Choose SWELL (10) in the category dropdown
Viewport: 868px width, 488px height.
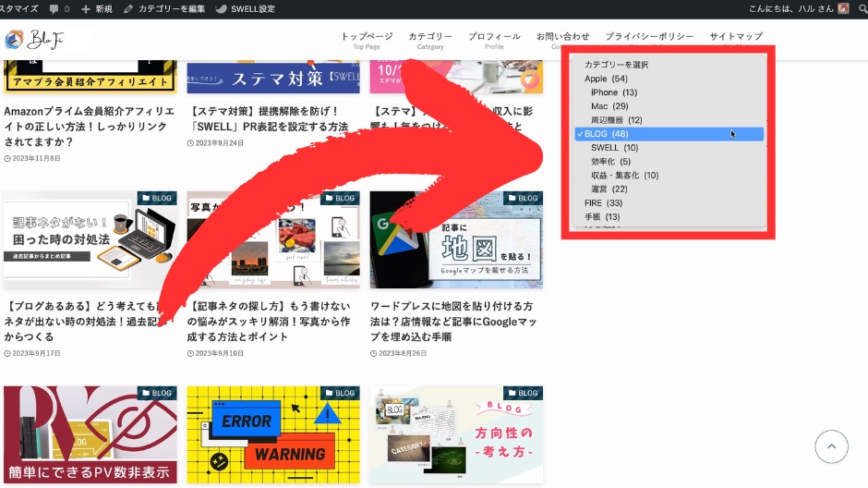[669, 148]
